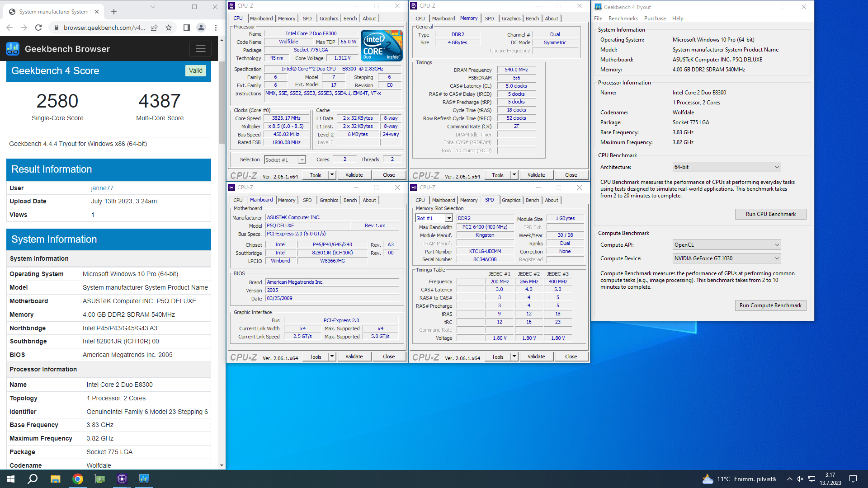Switch to About tab in Mainboard window

coord(369,200)
